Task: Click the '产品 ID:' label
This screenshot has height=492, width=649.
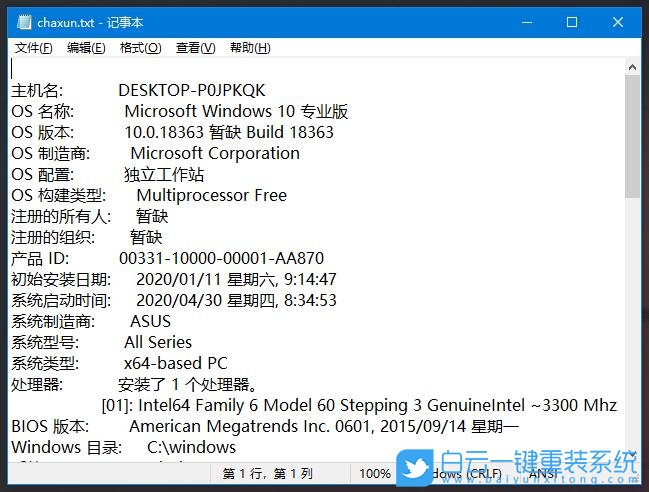Action: [x=40, y=258]
